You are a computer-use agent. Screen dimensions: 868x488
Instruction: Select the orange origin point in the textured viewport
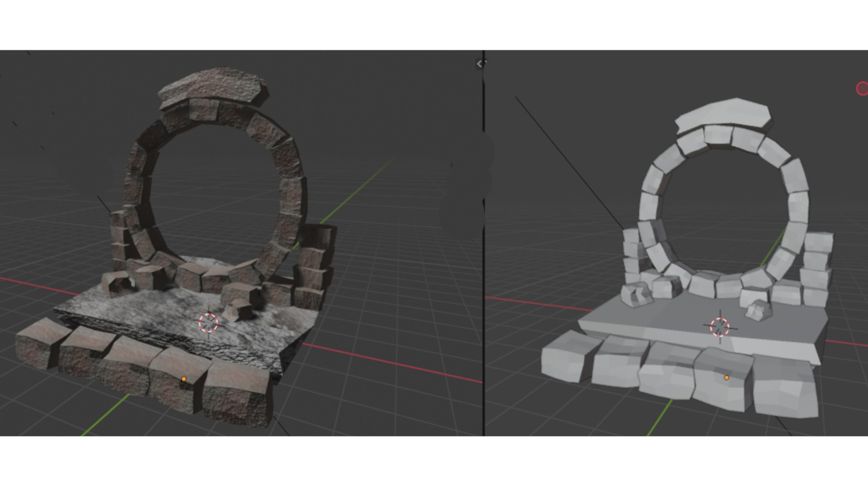click(184, 379)
